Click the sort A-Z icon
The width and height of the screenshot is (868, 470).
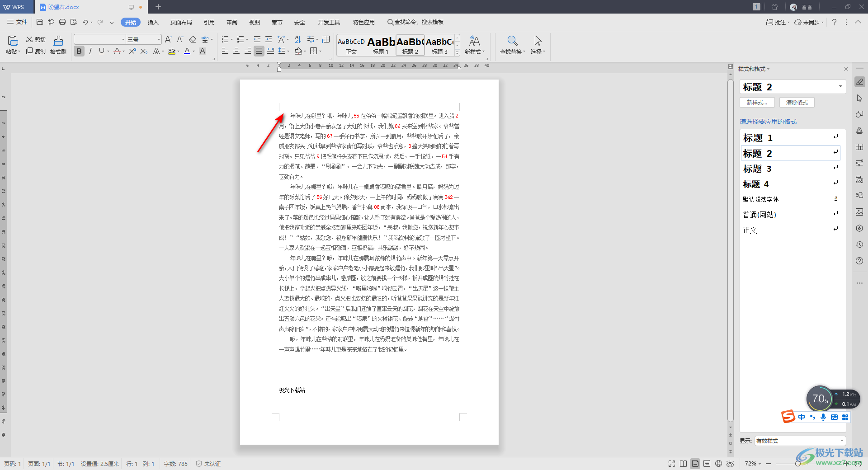(x=297, y=39)
